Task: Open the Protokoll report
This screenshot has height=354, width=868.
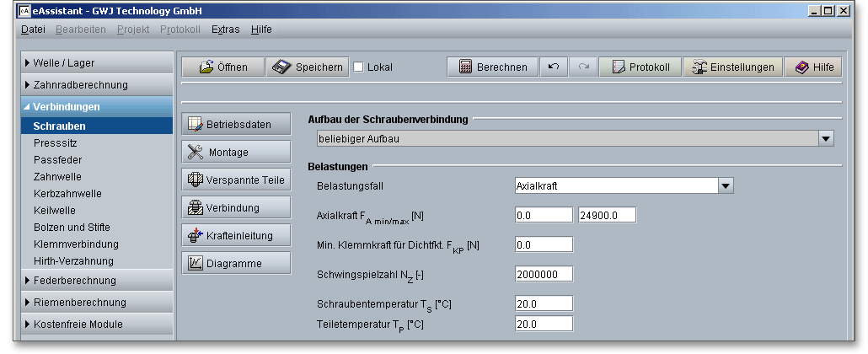Action: click(x=640, y=67)
